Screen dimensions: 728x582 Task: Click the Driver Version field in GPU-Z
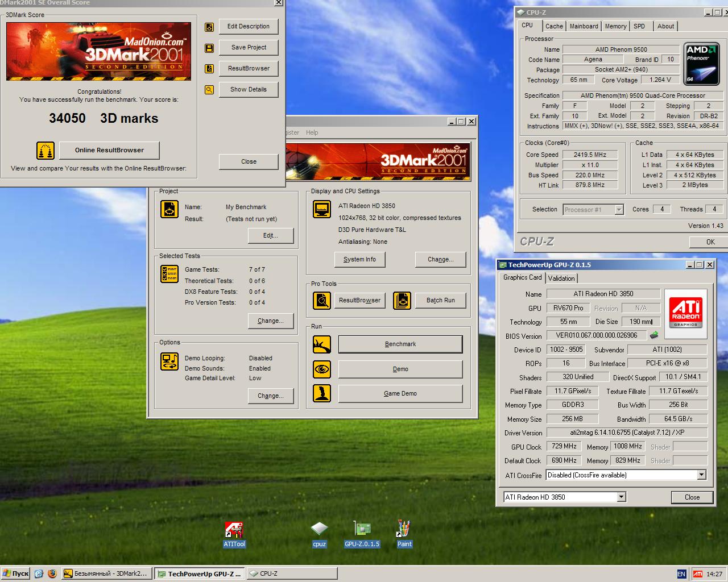pos(626,433)
